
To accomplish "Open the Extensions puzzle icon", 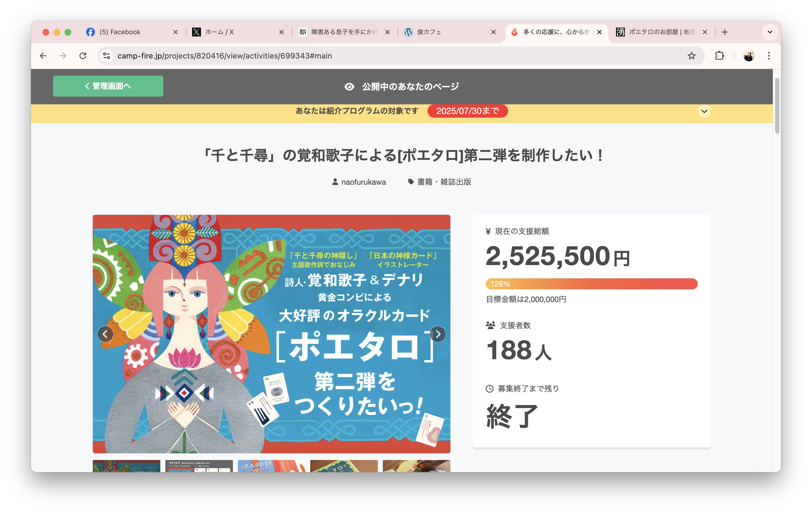I will tap(719, 56).
